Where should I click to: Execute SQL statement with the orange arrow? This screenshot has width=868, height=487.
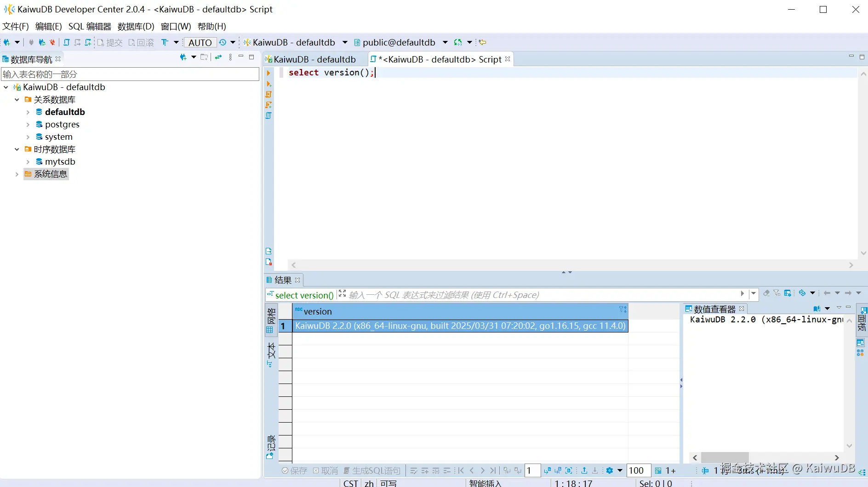click(x=268, y=73)
